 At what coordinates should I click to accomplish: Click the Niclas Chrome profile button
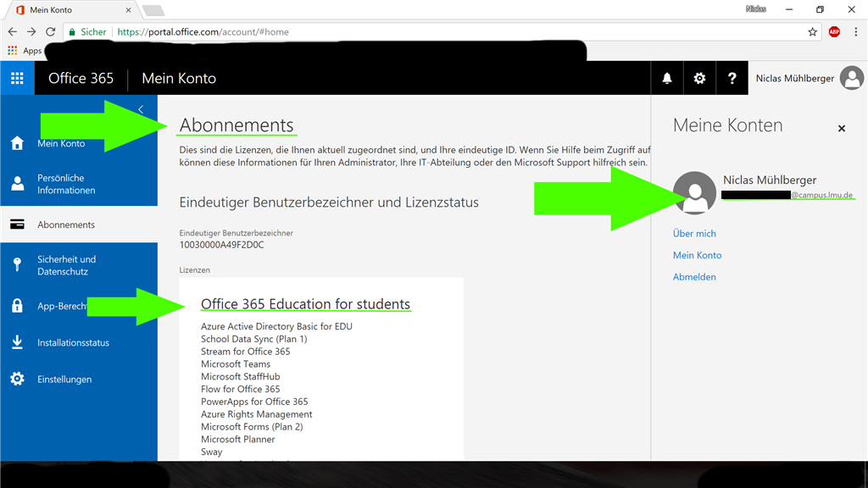tap(755, 8)
